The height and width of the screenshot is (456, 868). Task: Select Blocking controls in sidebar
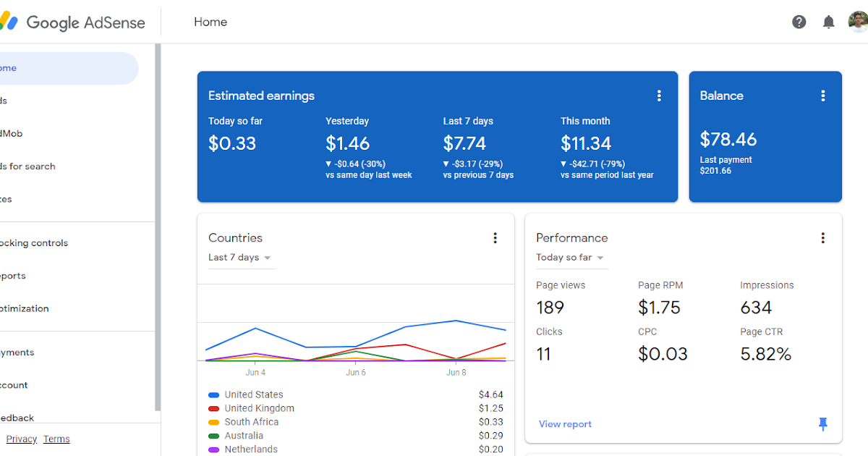tap(34, 243)
